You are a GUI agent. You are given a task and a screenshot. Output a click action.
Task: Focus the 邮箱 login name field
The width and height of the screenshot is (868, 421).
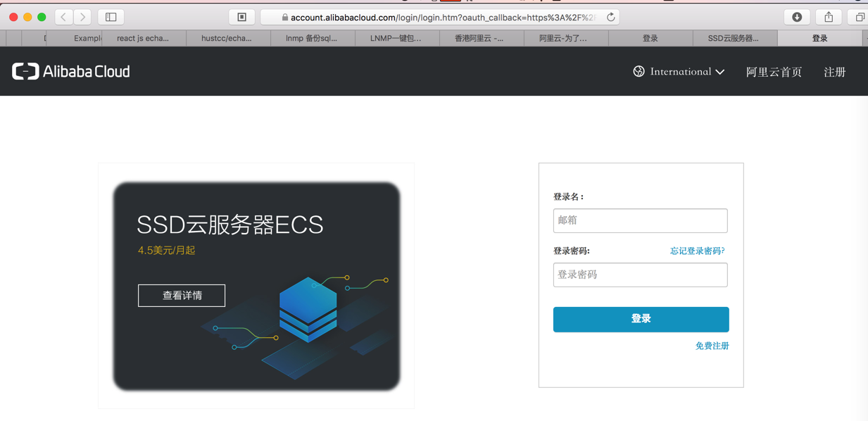[640, 220]
